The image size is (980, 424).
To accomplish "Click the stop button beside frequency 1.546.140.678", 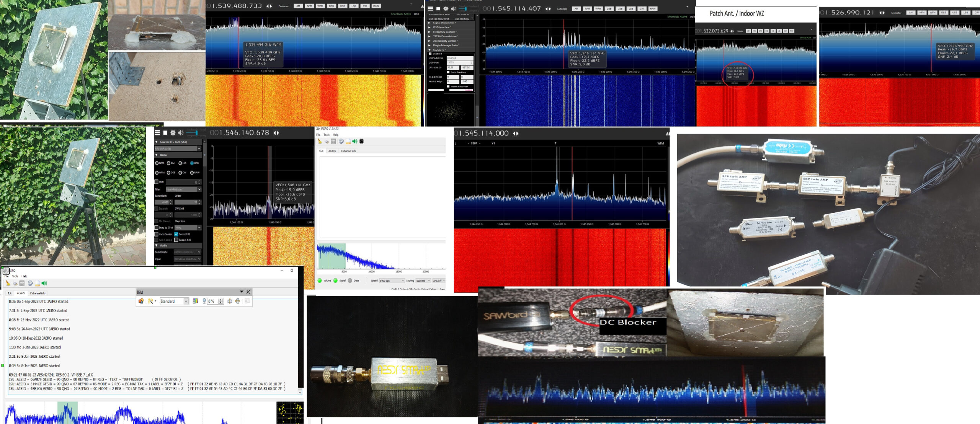I will coord(165,133).
